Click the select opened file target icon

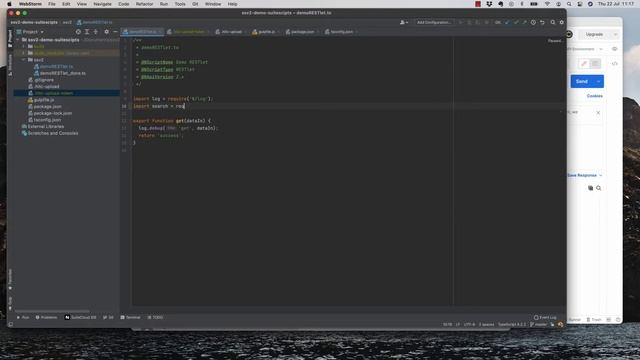pos(78,31)
